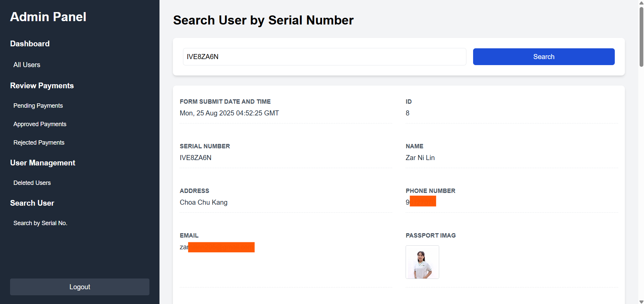Click the serial number value in results
The image size is (644, 304).
[195, 158]
